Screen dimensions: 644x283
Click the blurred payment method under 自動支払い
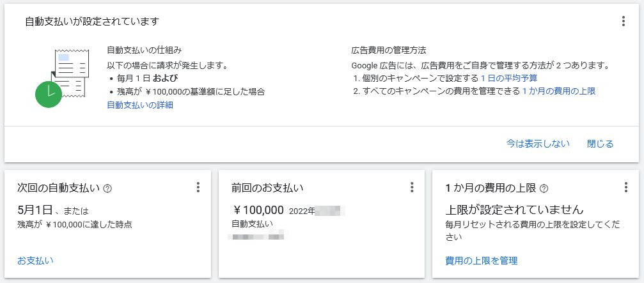[x=258, y=236]
